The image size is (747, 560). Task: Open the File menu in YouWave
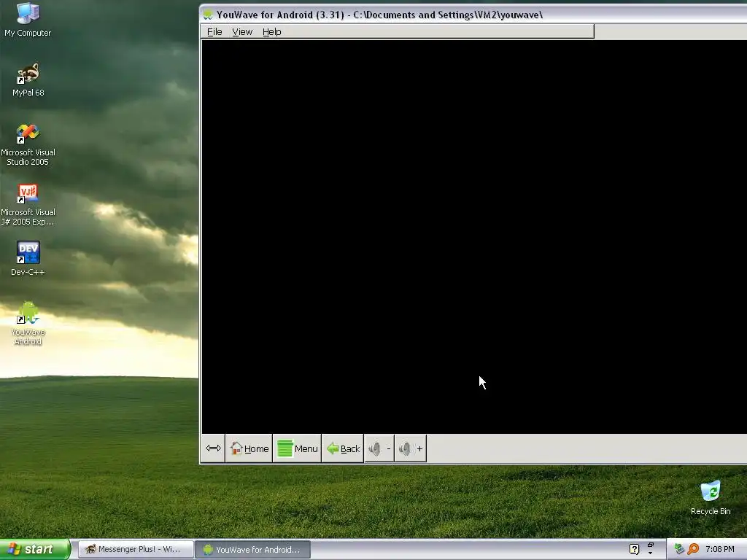tap(214, 32)
